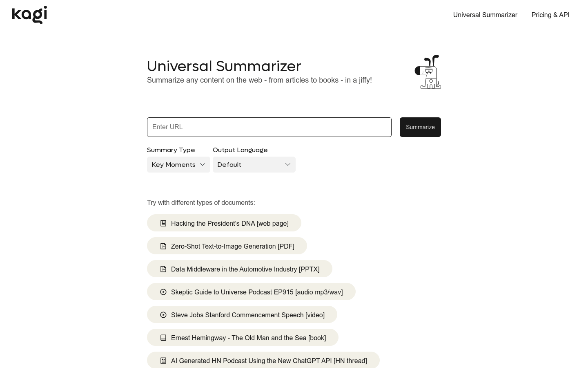Click the robot mascot illustration
This screenshot has height=368, width=588.
428,72
